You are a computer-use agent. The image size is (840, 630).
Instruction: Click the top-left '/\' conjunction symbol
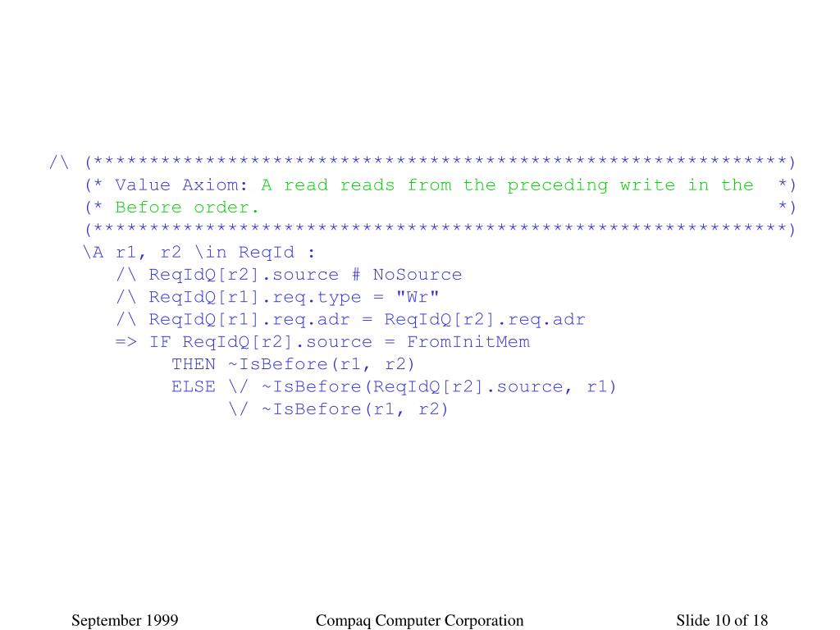[59, 162]
